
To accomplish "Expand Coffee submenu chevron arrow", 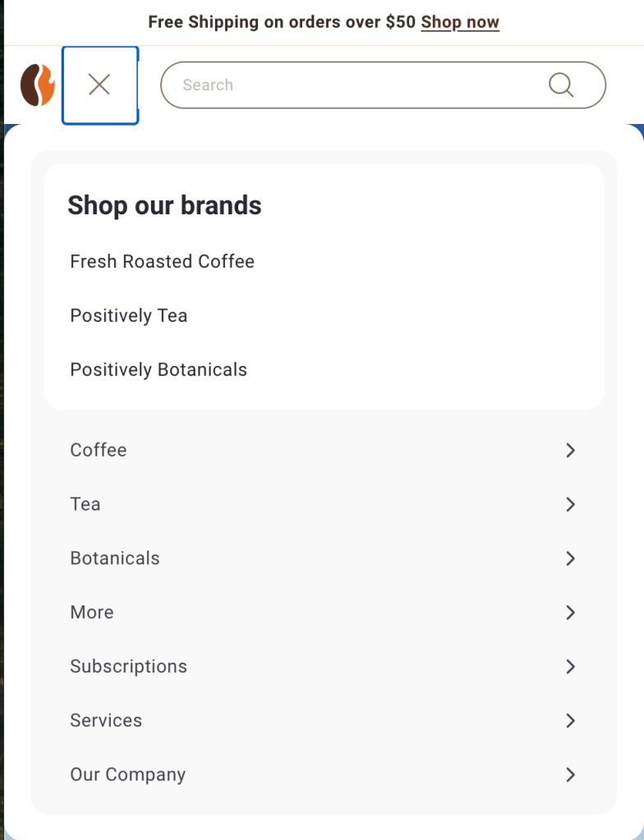I will pos(570,450).
